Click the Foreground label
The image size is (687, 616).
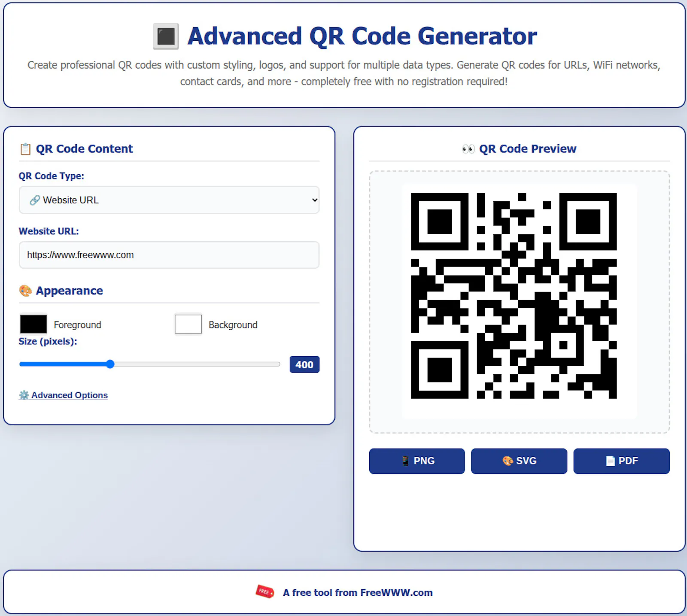tap(77, 325)
